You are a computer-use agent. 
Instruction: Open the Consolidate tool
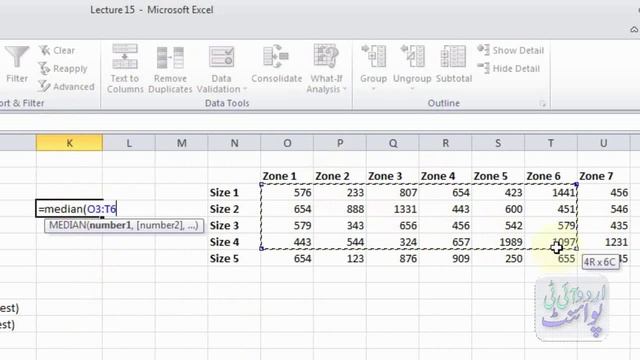pos(276,64)
